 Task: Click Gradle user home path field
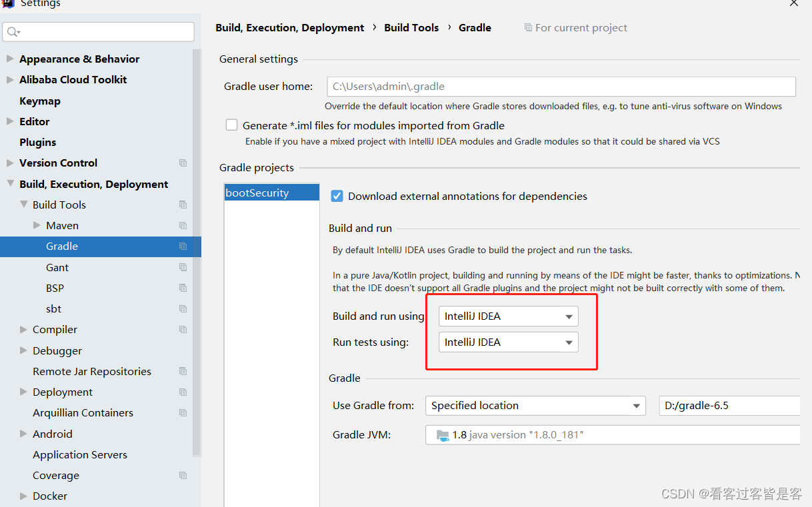point(561,86)
